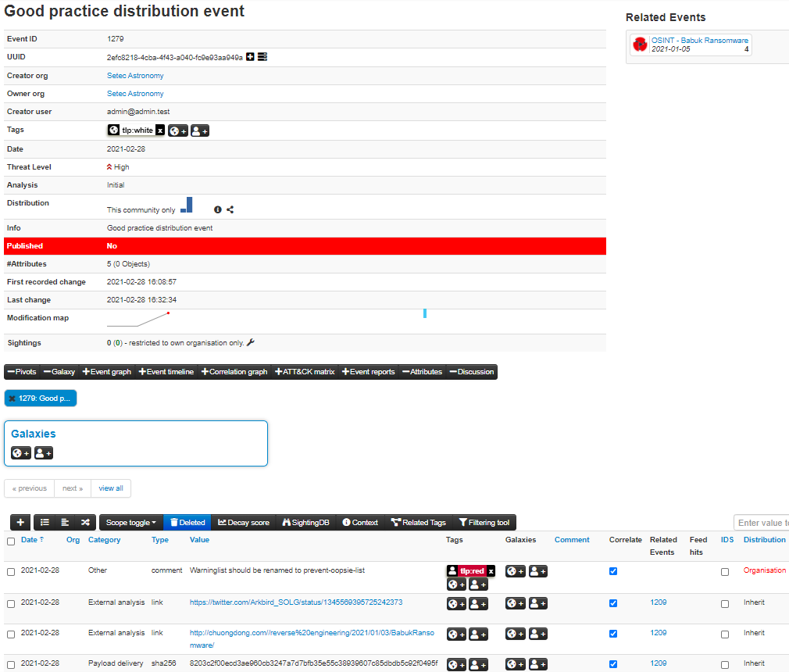
Task: Expand the Event graph section
Action: [107, 372]
